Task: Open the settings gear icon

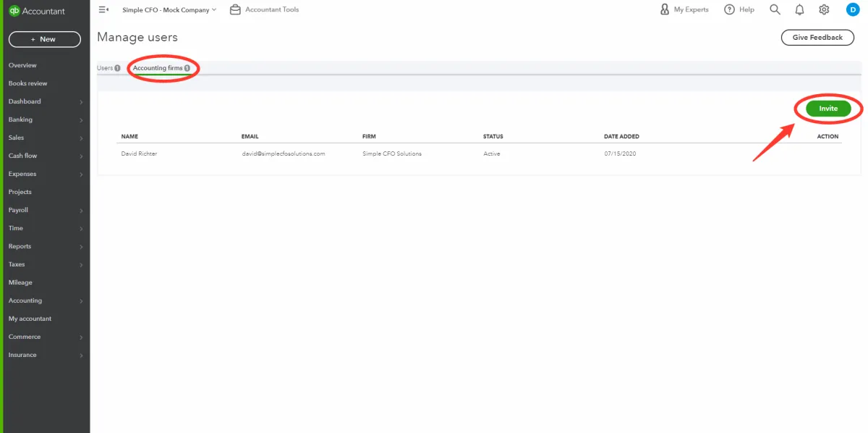Action: pyautogui.click(x=824, y=9)
